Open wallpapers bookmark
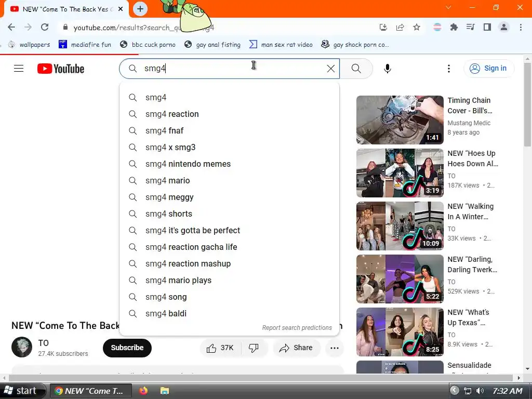 [x=29, y=45]
